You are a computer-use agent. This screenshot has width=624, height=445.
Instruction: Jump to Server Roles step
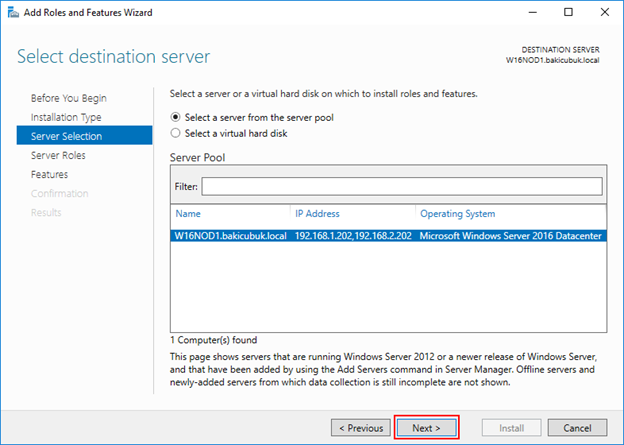tap(58, 155)
